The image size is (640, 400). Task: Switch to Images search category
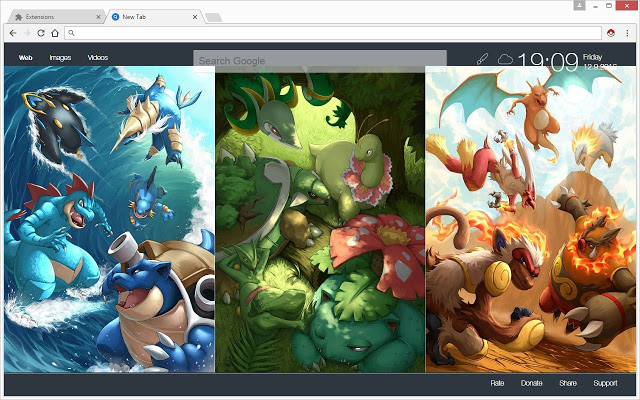tap(60, 58)
